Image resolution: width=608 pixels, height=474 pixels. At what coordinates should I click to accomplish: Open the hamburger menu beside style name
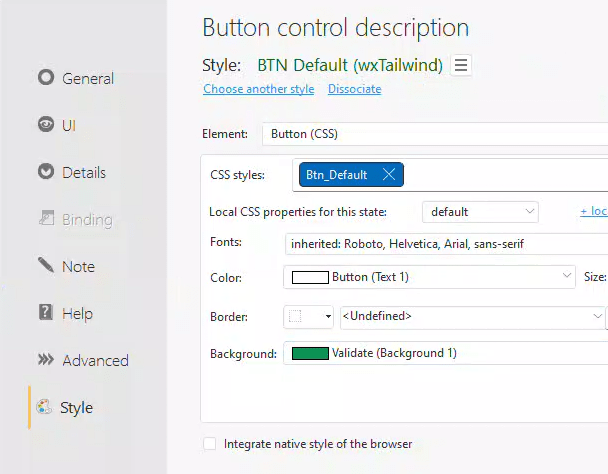point(461,65)
